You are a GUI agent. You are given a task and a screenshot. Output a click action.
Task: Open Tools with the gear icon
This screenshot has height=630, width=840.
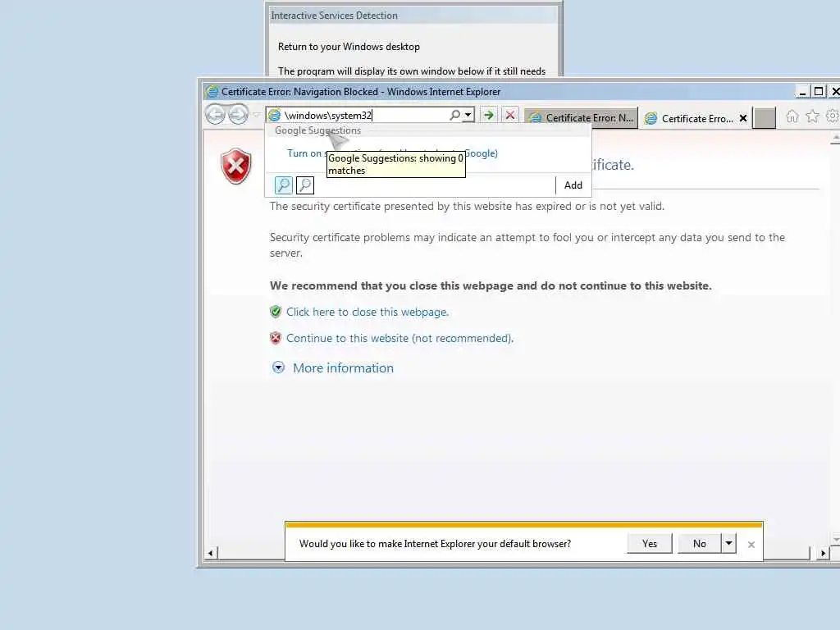tap(832, 116)
